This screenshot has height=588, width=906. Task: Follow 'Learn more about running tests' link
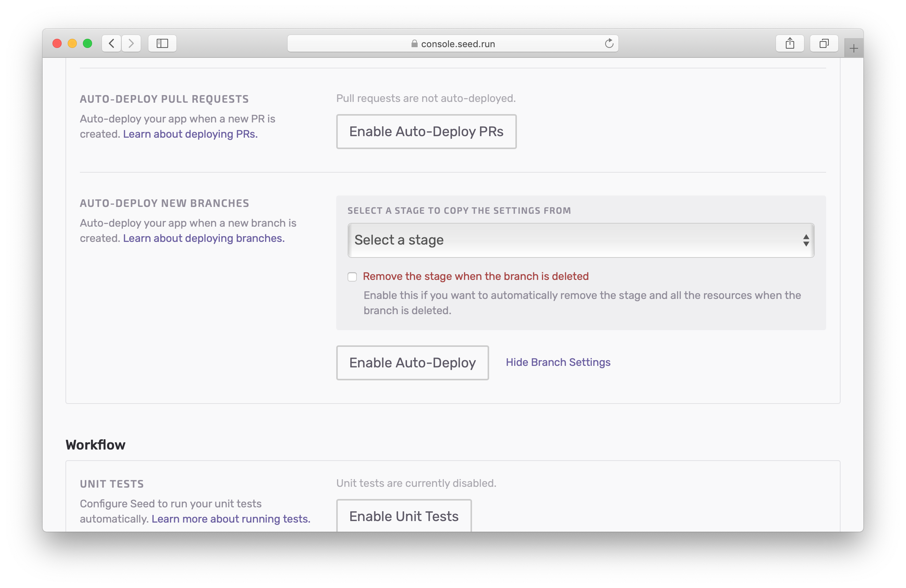pos(231,519)
